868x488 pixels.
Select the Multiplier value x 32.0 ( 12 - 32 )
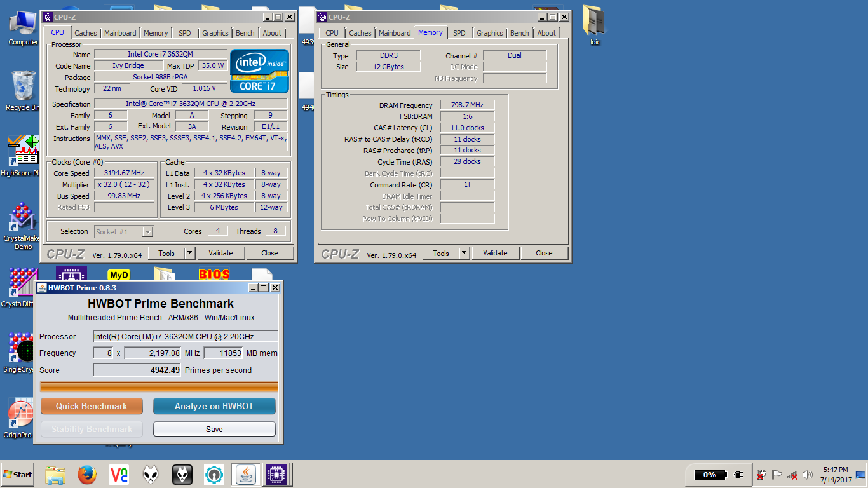click(x=124, y=184)
